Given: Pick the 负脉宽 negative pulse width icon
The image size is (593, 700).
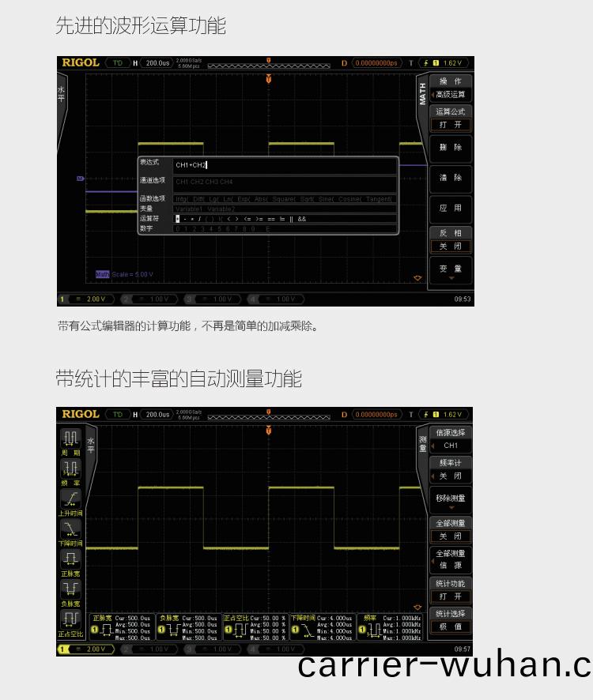Looking at the screenshot, I should pos(70,589).
